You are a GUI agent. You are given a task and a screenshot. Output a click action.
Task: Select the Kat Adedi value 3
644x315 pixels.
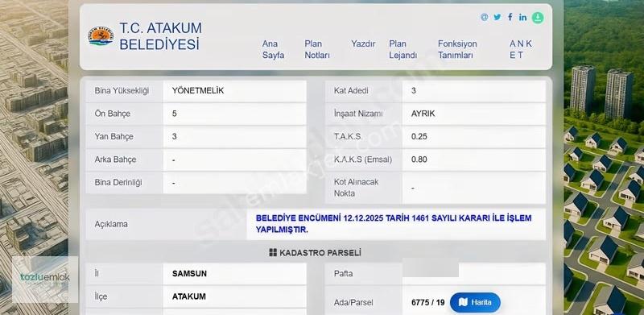click(x=474, y=91)
